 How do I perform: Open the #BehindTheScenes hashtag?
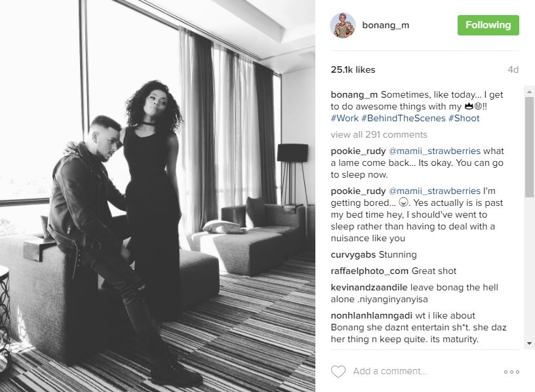[403, 119]
